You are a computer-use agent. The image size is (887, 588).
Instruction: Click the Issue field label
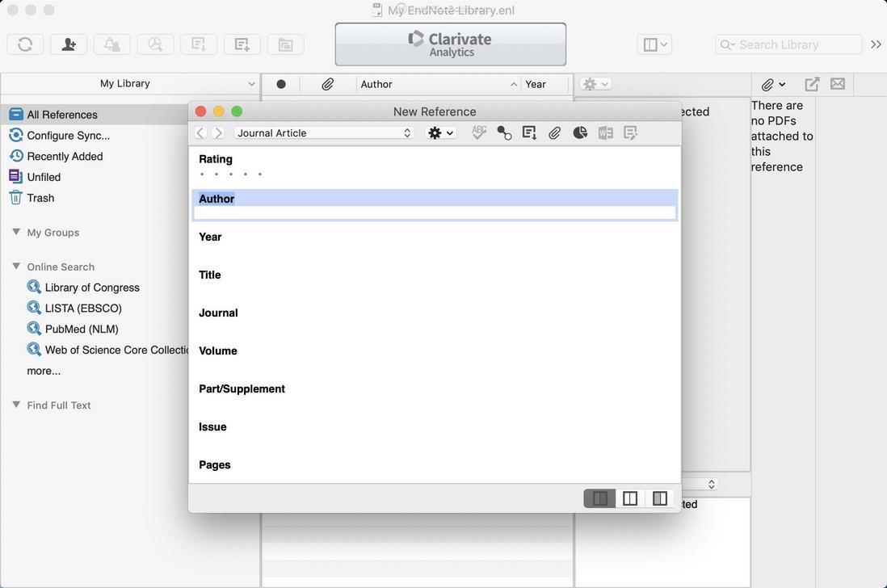coord(212,426)
